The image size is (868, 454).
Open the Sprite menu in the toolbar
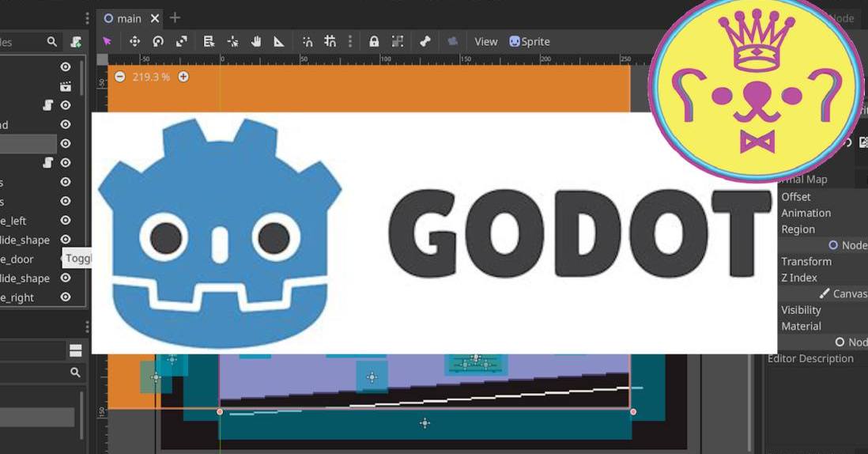[529, 41]
